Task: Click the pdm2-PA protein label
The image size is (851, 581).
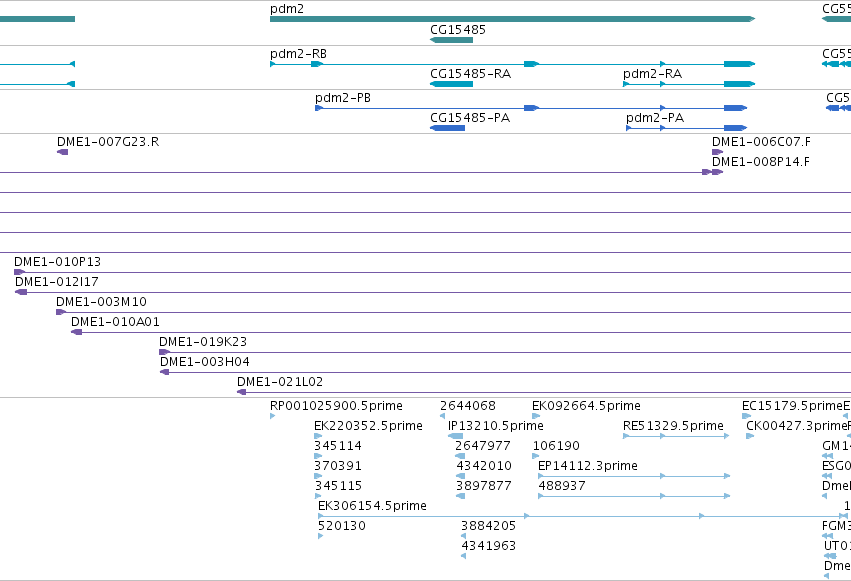Action: click(x=655, y=118)
